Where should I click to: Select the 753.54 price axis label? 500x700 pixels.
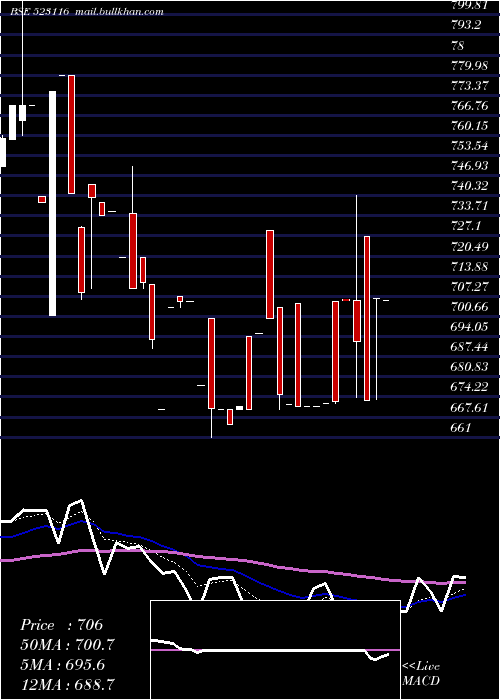(469, 146)
